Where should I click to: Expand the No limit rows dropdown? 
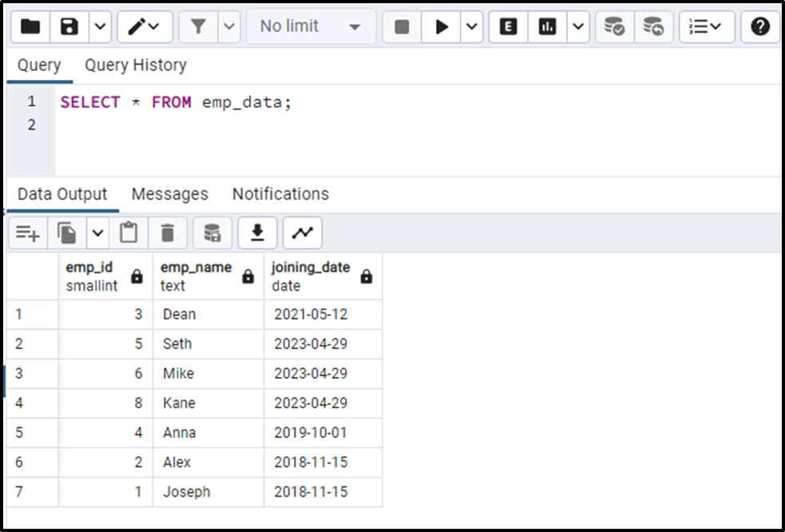(x=311, y=26)
